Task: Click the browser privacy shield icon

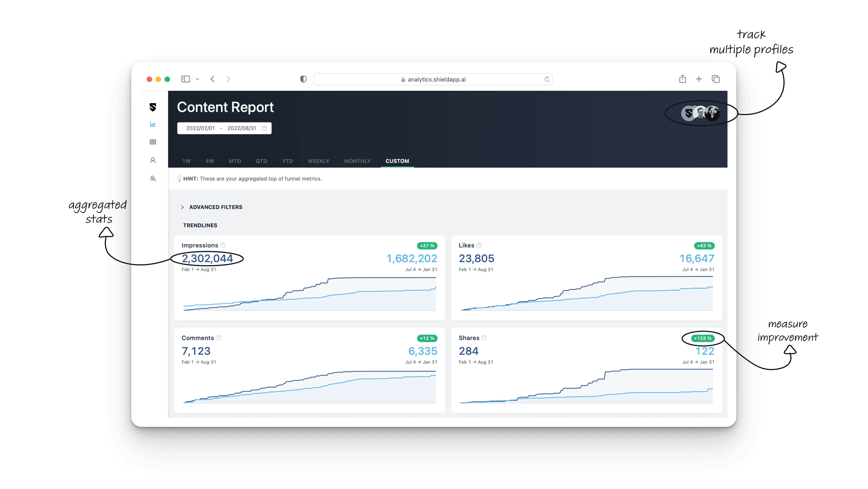Action: click(303, 79)
